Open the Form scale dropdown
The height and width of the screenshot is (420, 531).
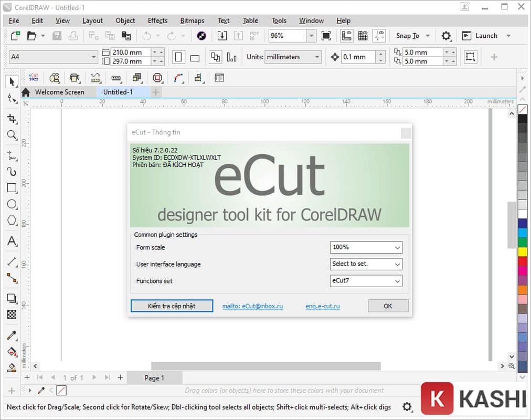(366, 247)
